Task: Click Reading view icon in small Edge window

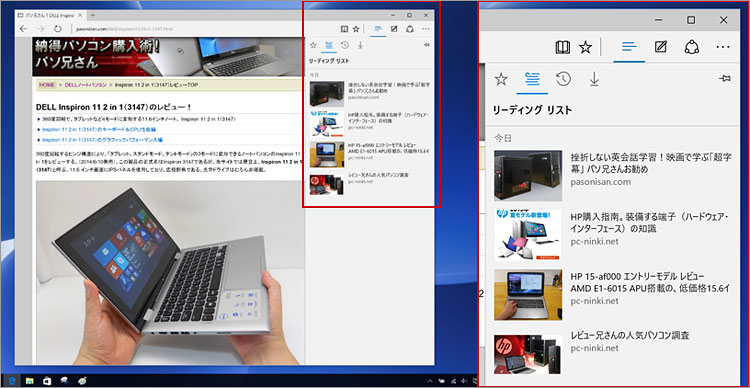Action: (344, 29)
